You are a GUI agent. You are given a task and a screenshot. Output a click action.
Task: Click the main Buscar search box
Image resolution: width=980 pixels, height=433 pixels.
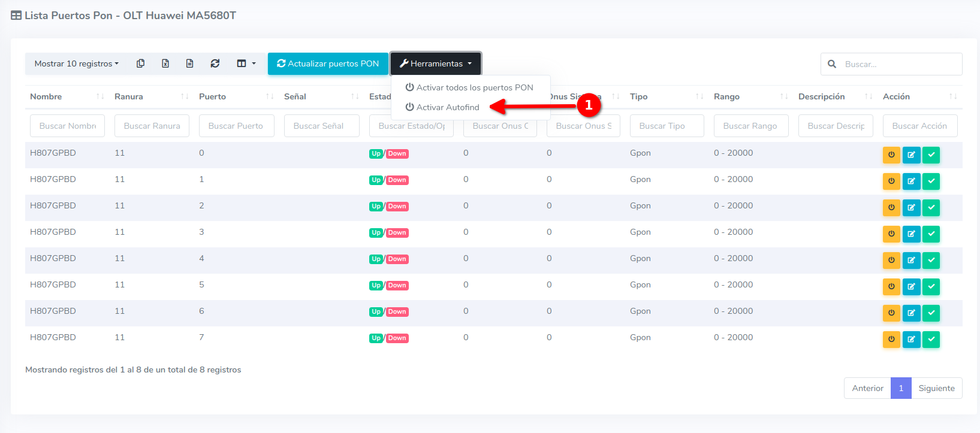(897, 64)
